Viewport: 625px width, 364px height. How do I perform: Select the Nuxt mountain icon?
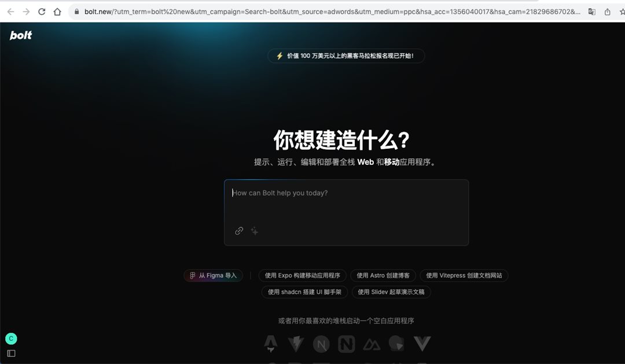(x=372, y=344)
